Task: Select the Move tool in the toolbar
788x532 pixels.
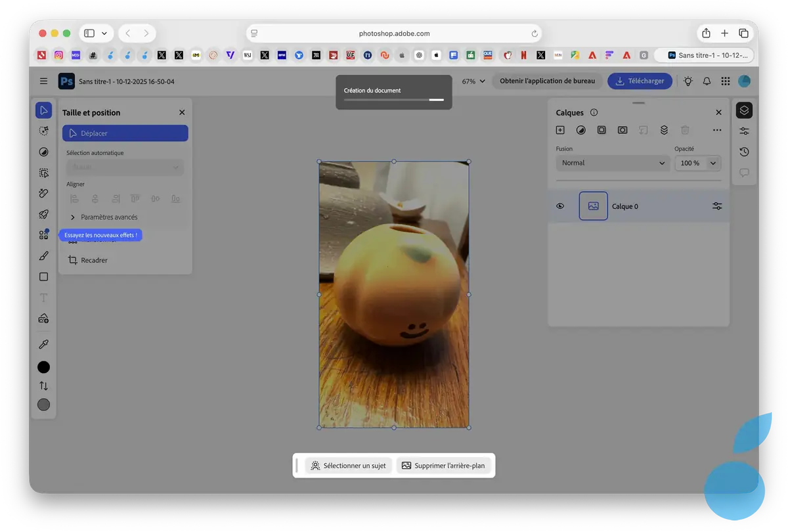Action: (43, 110)
